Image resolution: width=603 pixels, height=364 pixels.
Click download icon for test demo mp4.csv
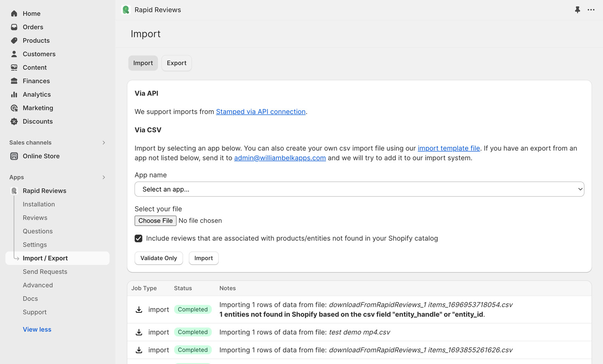(139, 332)
